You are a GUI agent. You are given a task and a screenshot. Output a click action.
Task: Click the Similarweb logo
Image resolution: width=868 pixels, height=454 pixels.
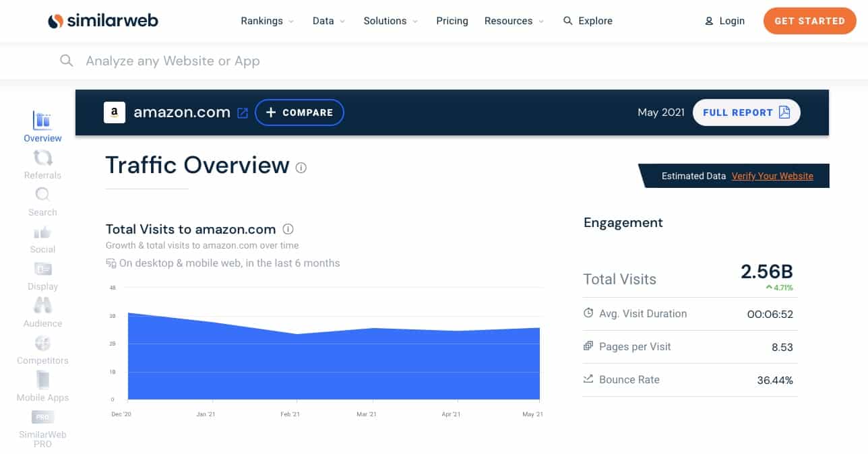click(x=103, y=21)
